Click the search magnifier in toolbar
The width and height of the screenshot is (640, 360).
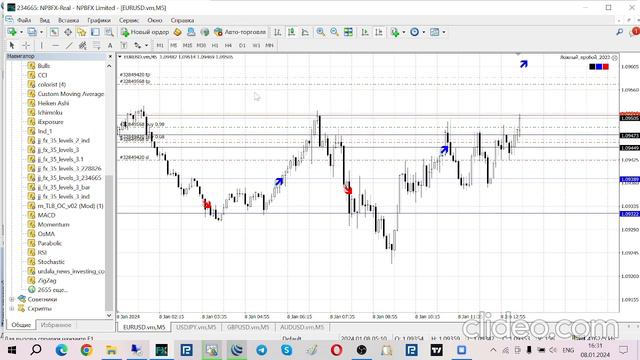(x=620, y=32)
